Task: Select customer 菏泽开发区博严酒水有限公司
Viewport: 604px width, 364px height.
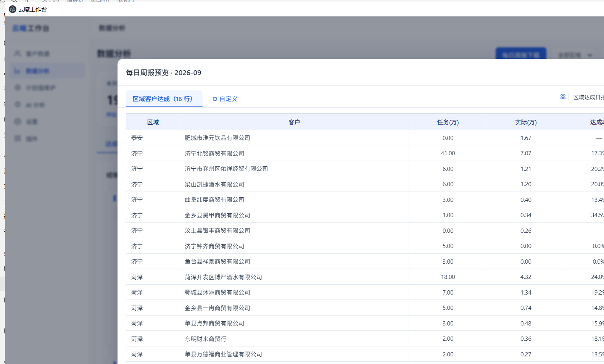Action: pos(223,277)
